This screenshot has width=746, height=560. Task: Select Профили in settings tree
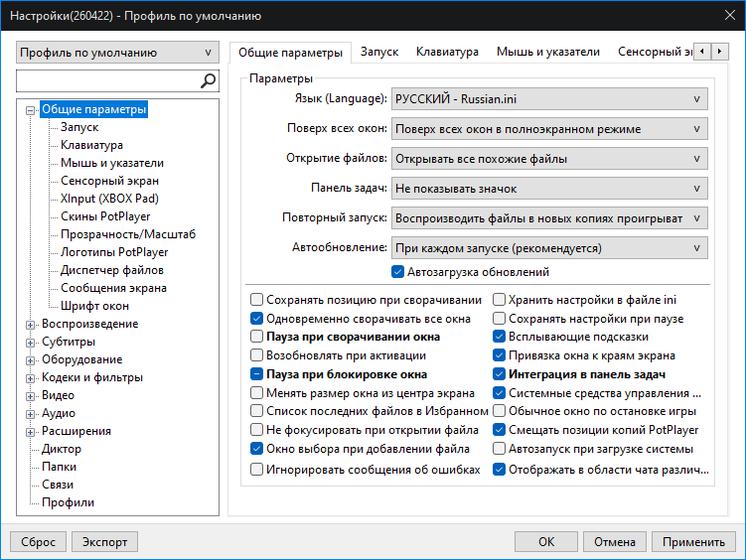click(68, 502)
